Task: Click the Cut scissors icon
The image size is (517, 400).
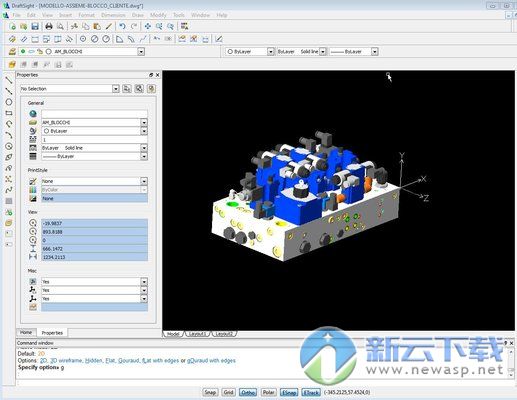Action: 74,26
